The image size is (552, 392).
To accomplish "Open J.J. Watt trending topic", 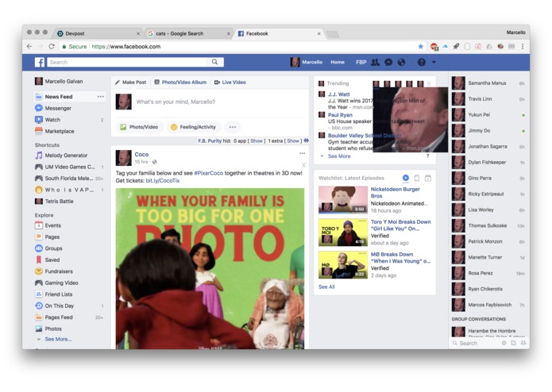I will [x=339, y=94].
